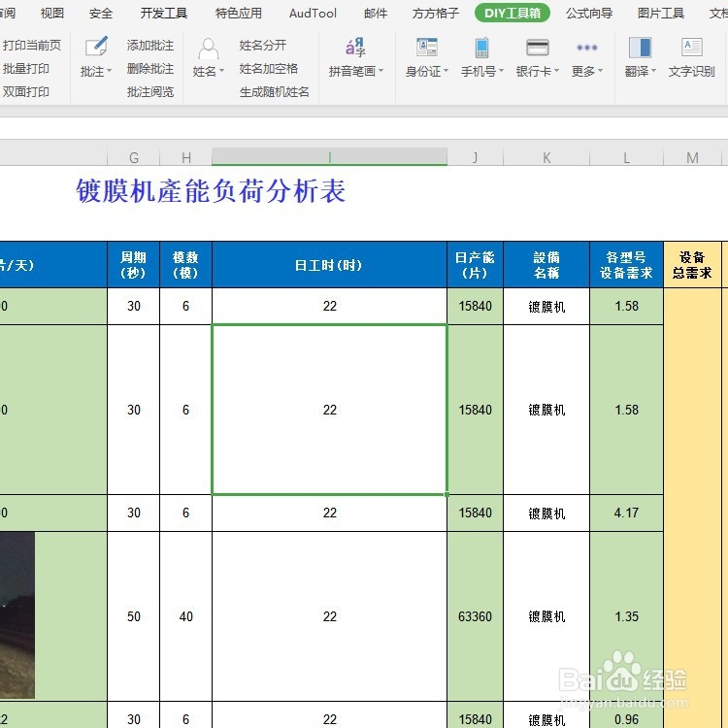The image size is (728, 728).
Task: Select column G header
Action: (134, 157)
